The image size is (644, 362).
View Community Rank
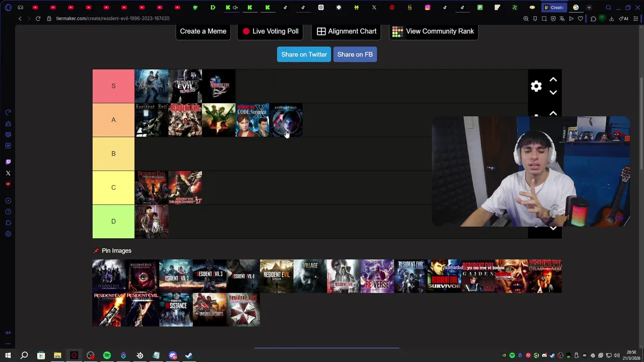click(433, 31)
